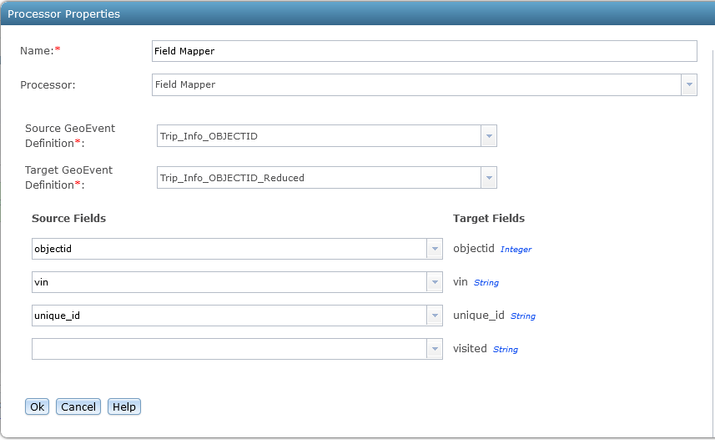Open the Processor dropdown arrow
The image size is (715, 440).
[689, 85]
